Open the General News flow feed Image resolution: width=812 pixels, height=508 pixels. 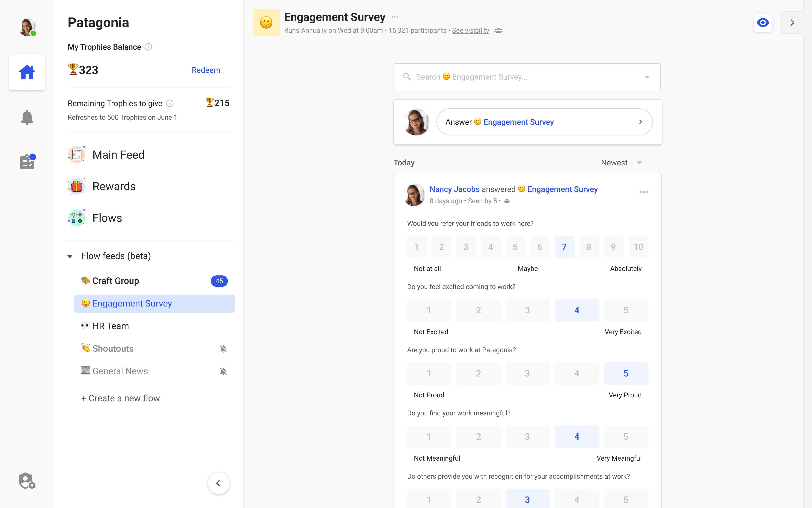pos(154,371)
